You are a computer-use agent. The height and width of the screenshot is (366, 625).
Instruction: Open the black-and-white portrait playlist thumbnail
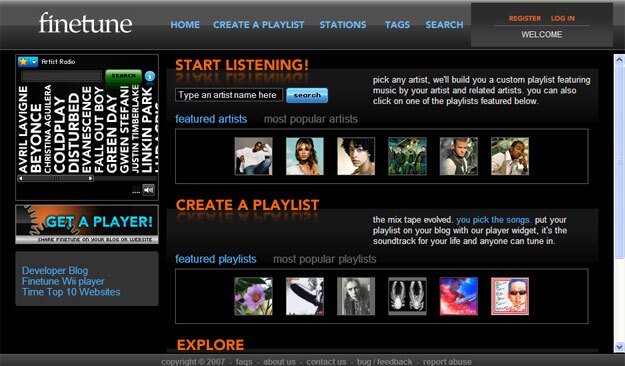coord(356,296)
